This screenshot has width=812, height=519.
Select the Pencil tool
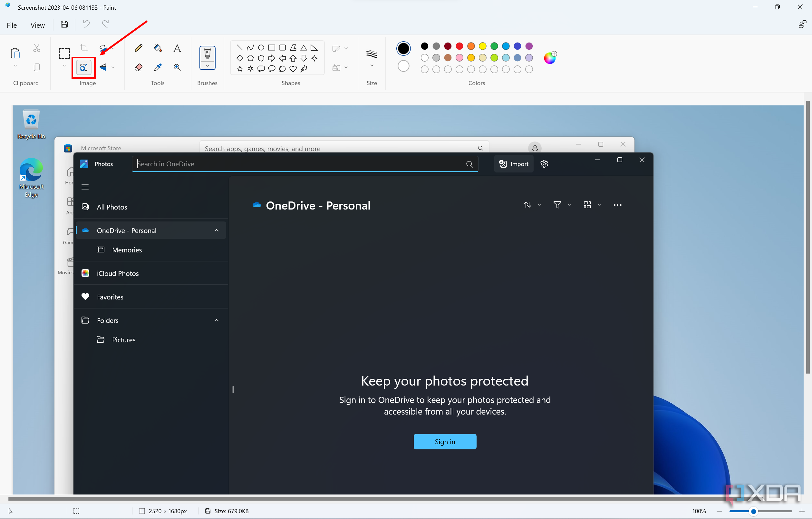(x=138, y=48)
